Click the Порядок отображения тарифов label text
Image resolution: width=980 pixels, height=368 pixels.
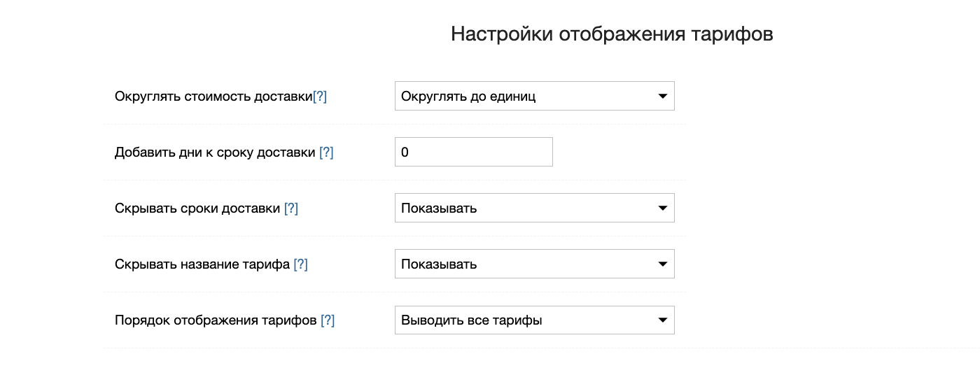pos(216,320)
